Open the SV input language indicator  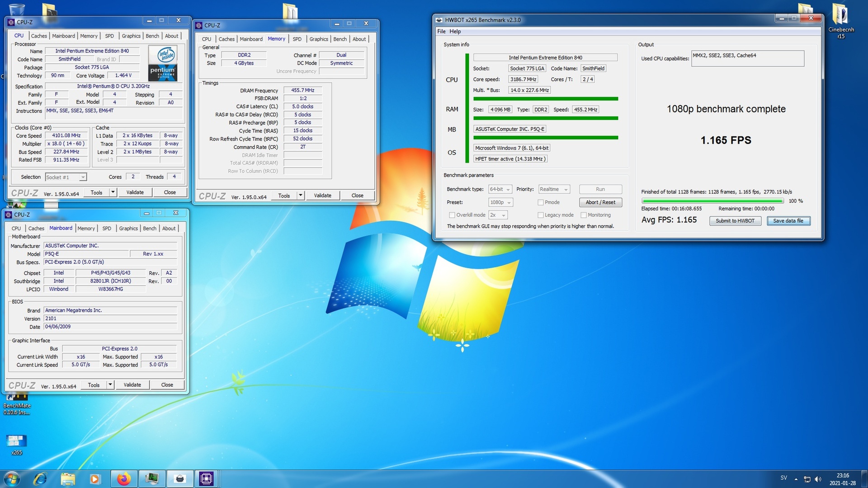[783, 478]
